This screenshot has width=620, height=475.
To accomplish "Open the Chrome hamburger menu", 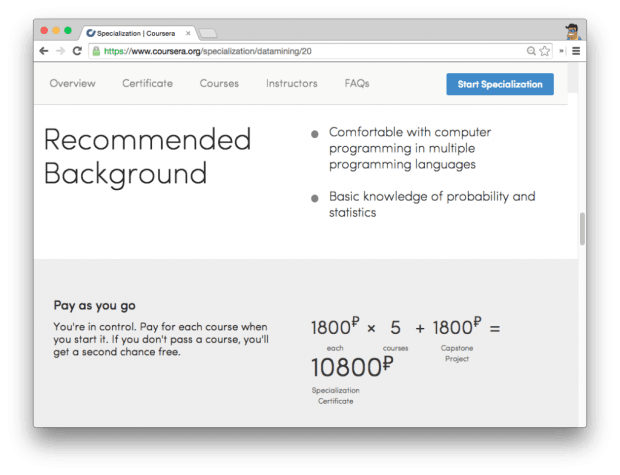I will 576,50.
